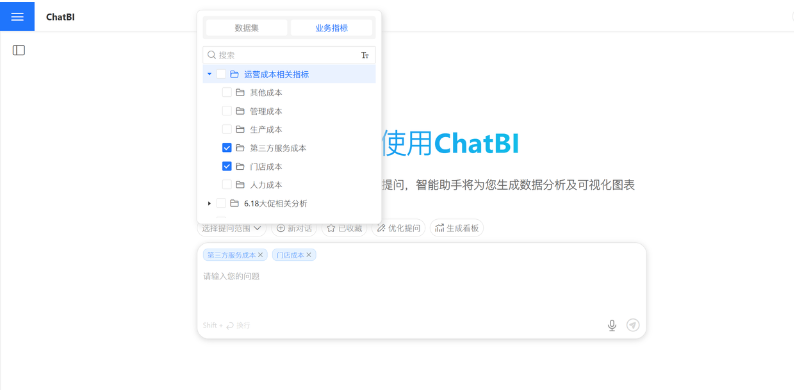The width and height of the screenshot is (794, 390).
Task: Remove the 第三方服务成本 tag
Action: pos(260,255)
